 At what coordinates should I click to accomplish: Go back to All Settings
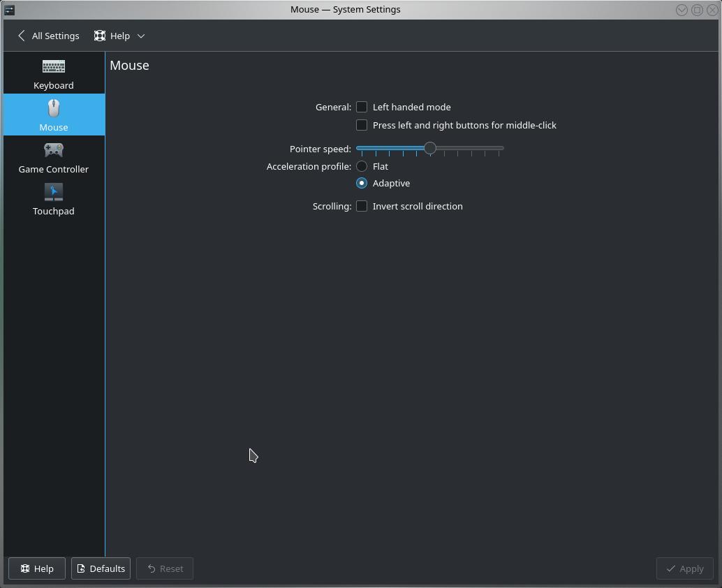tap(48, 36)
